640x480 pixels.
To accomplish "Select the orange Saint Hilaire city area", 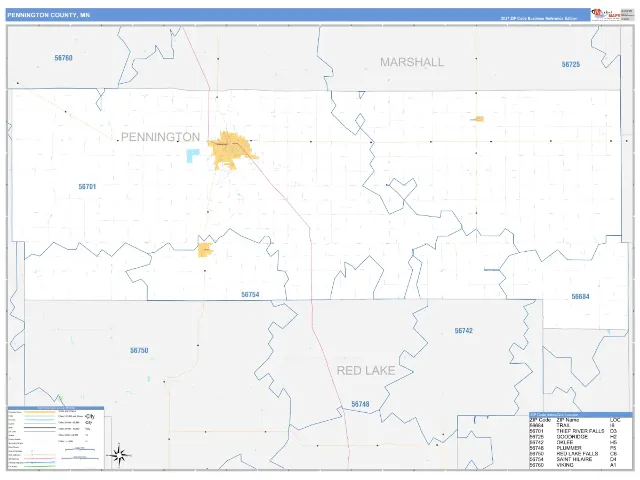I will tap(205, 250).
